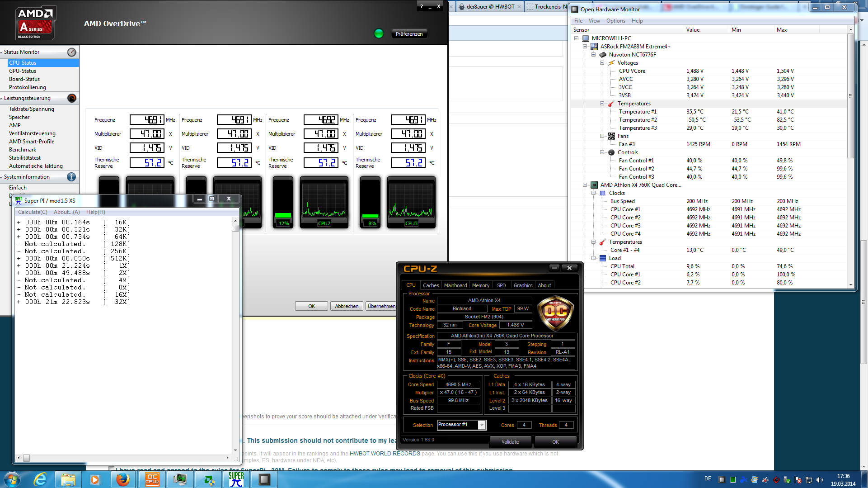868x488 pixels.
Task: Open the Windows Start menu
Action: 12,479
